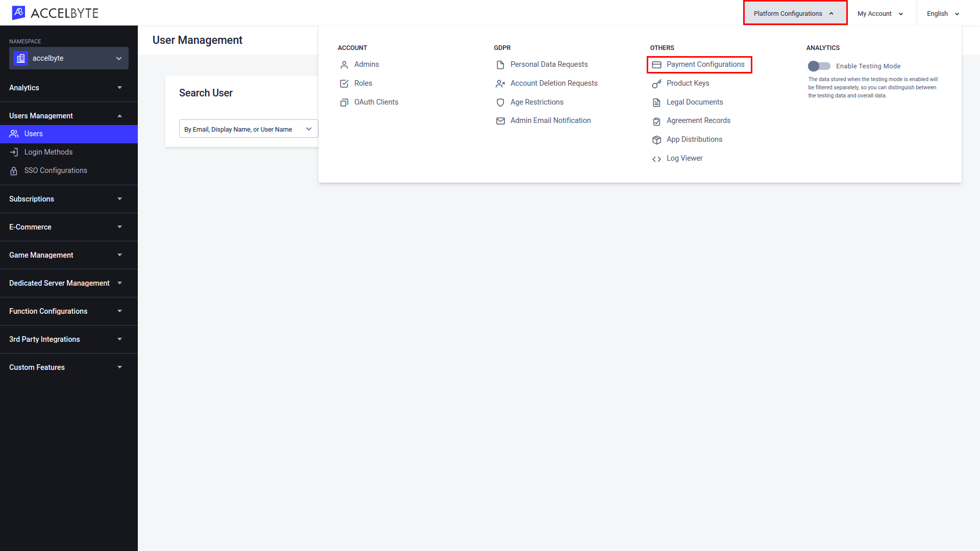The height and width of the screenshot is (551, 980).
Task: Click the Agreement Records icon
Action: [x=657, y=120]
